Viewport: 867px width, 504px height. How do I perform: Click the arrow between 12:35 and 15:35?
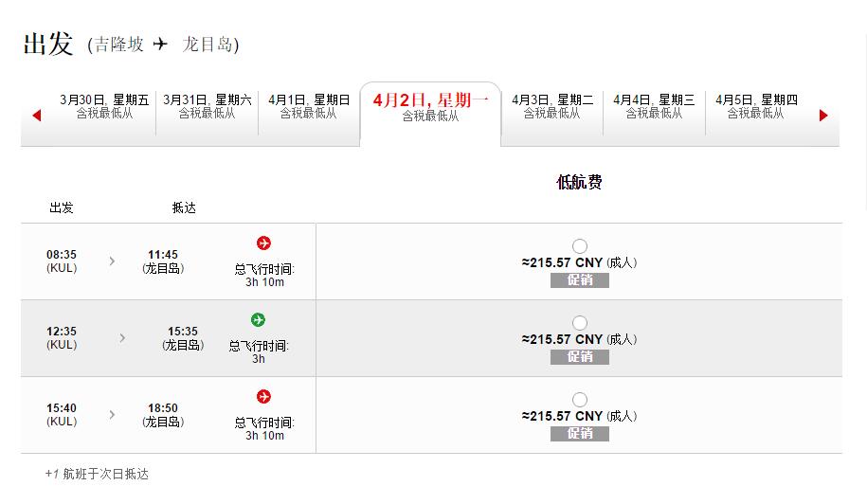click(122, 337)
